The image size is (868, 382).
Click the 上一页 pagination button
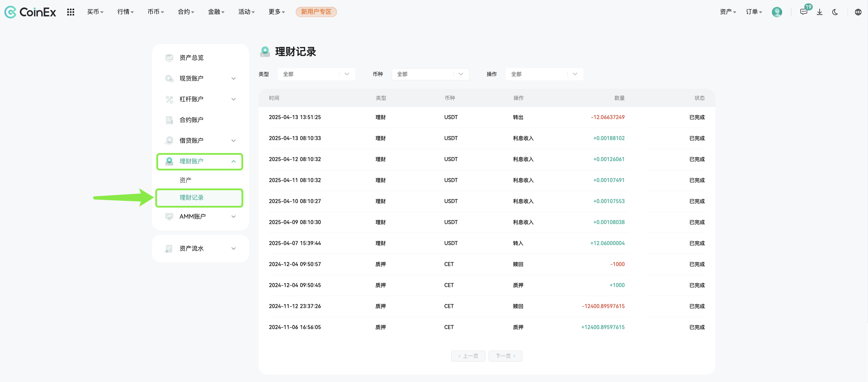point(468,356)
